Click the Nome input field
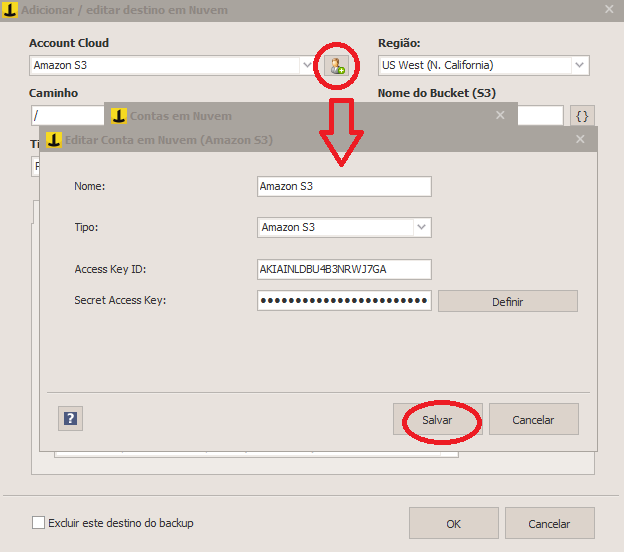 [x=344, y=186]
